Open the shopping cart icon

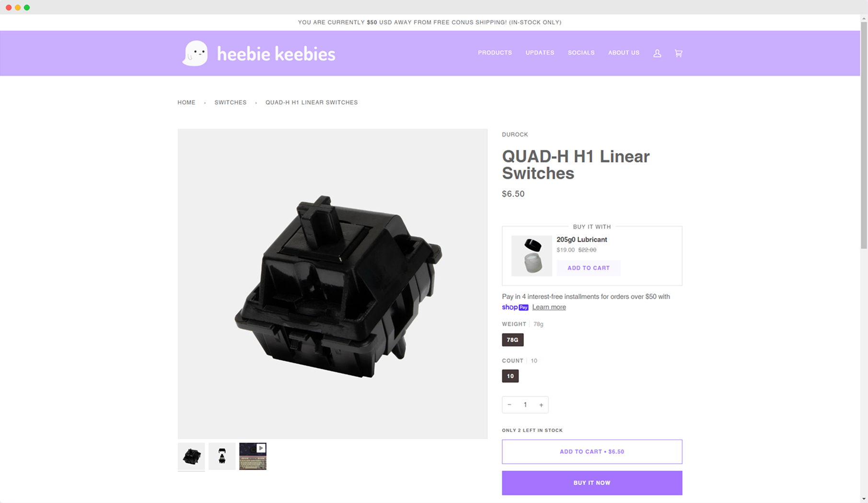[678, 53]
